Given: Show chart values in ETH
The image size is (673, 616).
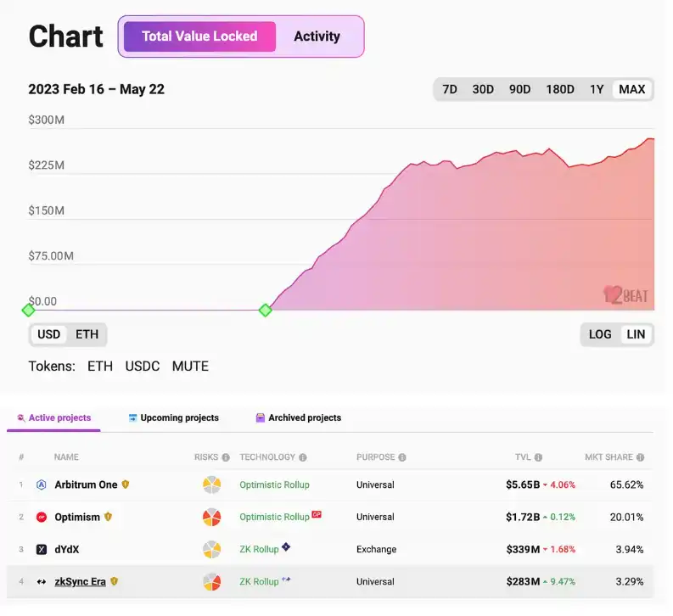Looking at the screenshot, I should click(x=87, y=334).
